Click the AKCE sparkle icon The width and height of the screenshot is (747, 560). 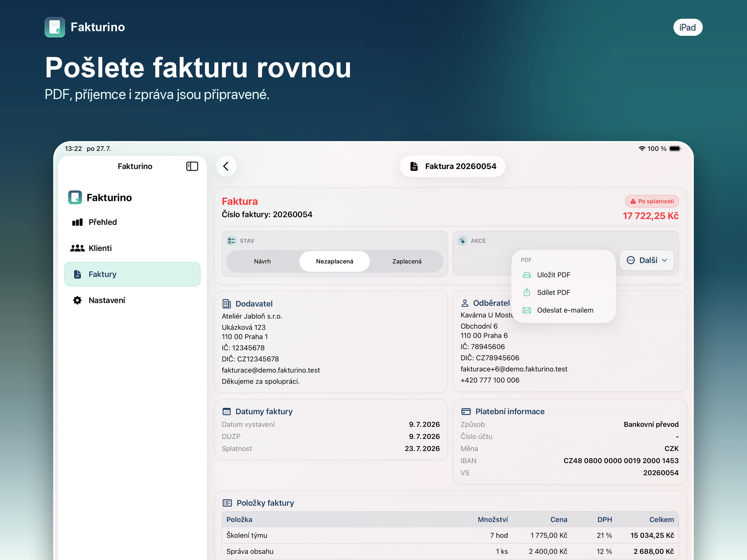click(x=462, y=241)
